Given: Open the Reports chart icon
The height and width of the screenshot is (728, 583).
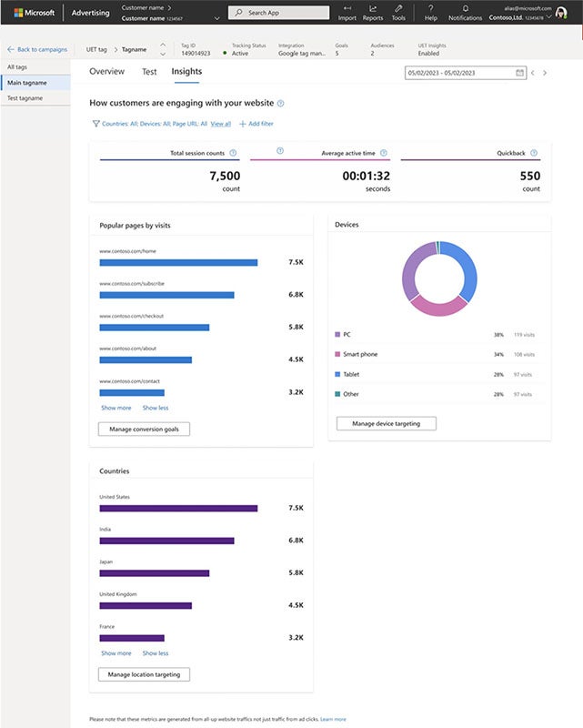Looking at the screenshot, I should [373, 8].
